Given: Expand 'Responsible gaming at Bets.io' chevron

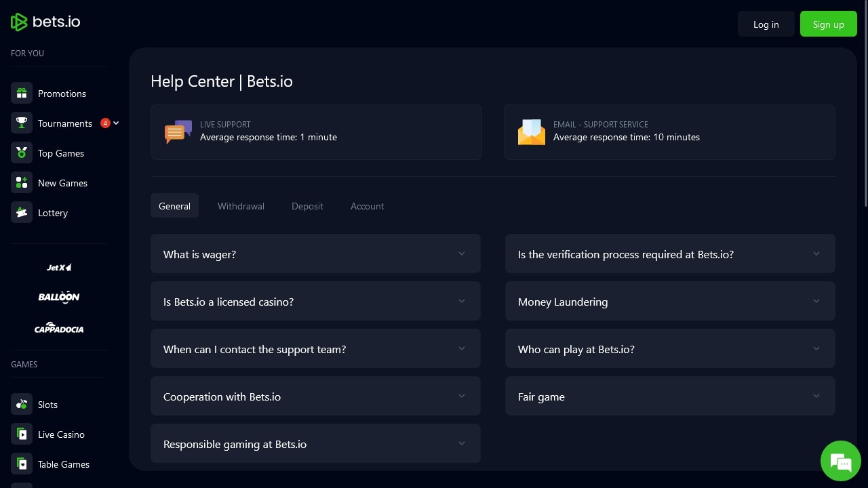Looking at the screenshot, I should (462, 443).
